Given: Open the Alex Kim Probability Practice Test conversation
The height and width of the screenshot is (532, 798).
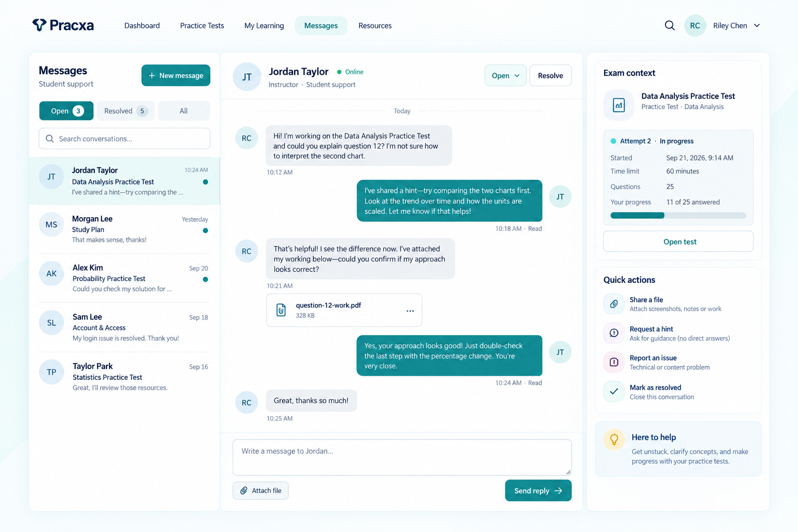Looking at the screenshot, I should pos(125,278).
